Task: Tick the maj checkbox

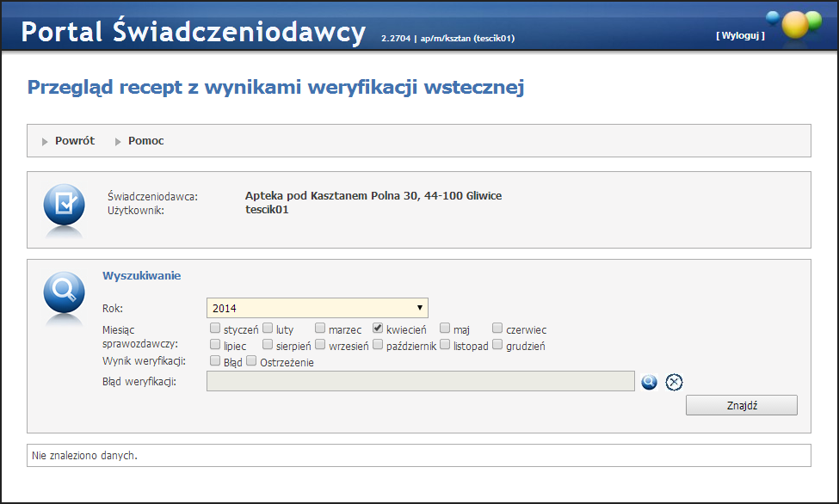Action: point(445,328)
